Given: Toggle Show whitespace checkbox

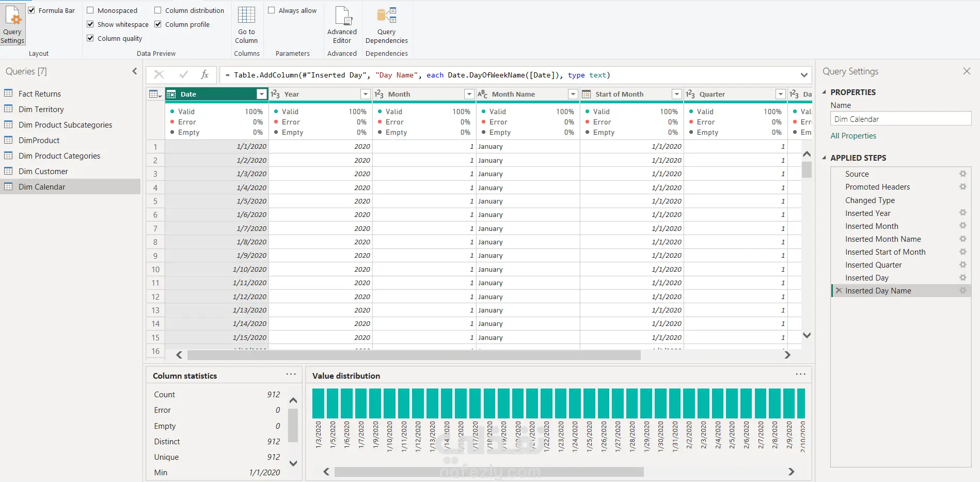Looking at the screenshot, I should [x=90, y=24].
